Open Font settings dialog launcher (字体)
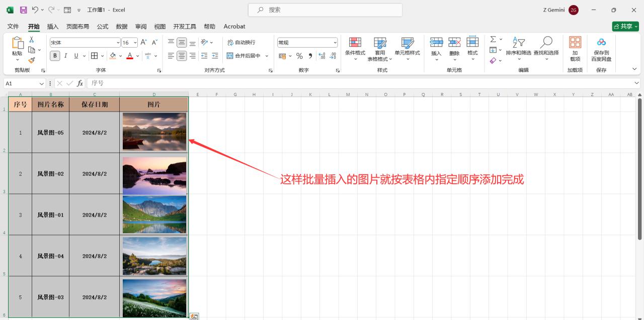 [x=159, y=70]
